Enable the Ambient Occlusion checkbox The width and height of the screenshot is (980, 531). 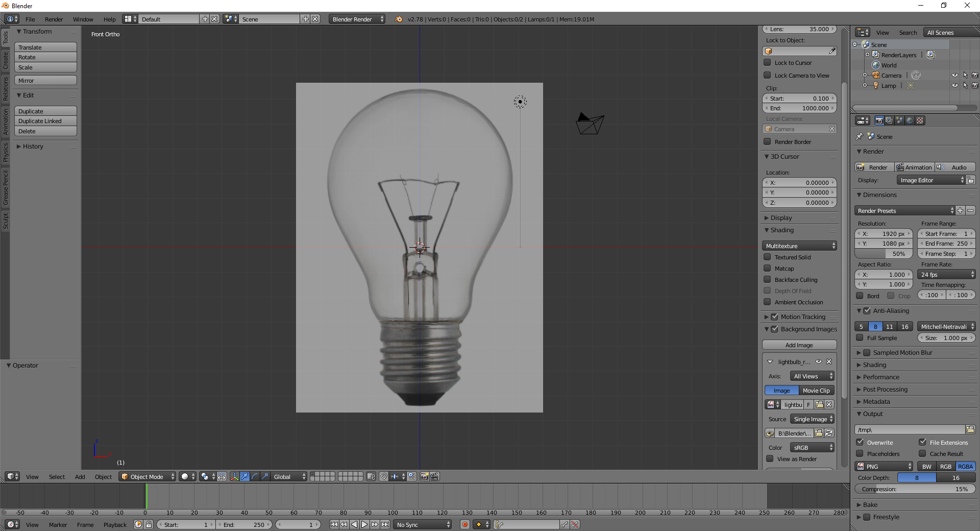(x=768, y=302)
